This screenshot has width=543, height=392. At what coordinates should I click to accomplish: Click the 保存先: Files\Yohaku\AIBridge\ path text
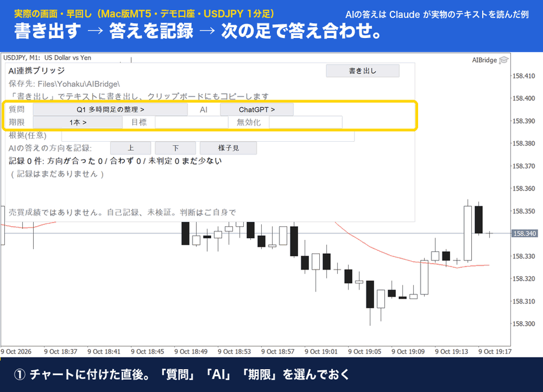(x=64, y=84)
